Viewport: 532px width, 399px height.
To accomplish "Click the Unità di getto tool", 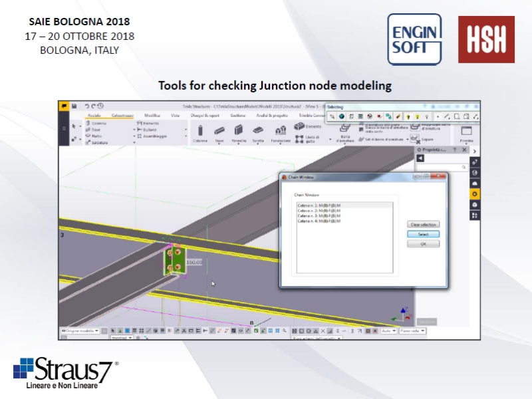I will (312, 138).
